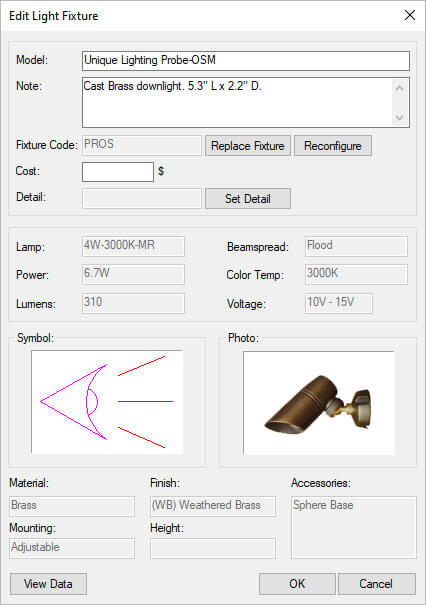The width and height of the screenshot is (426, 605).
Task: Click the Replace Fixture button
Action: click(x=248, y=145)
